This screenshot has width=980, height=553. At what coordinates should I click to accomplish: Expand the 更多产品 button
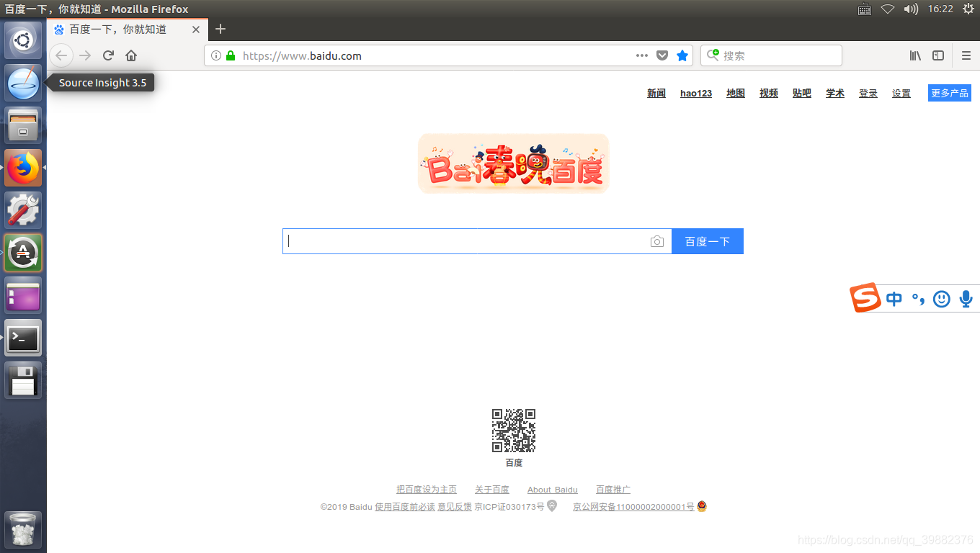(x=950, y=93)
